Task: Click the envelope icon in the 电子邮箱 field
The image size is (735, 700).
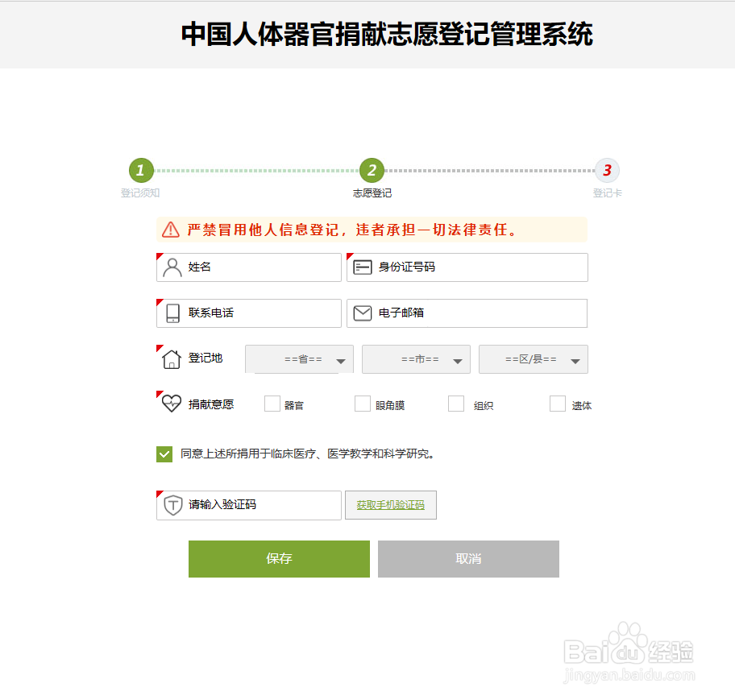Action: pos(363,313)
